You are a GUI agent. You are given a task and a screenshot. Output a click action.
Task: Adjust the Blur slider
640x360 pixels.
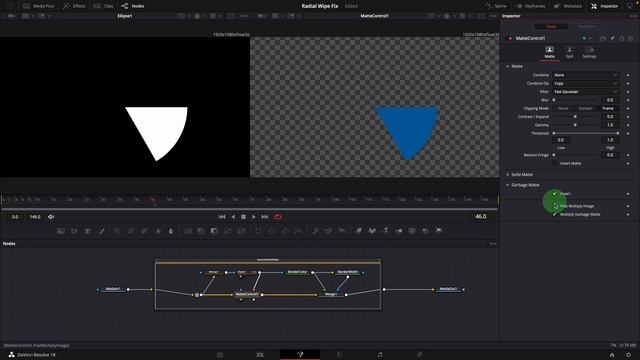[576, 100]
